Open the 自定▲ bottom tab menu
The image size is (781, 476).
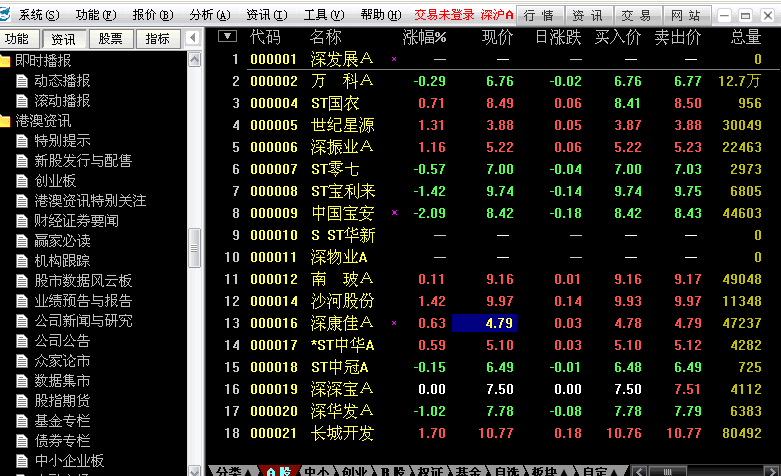tap(600, 471)
